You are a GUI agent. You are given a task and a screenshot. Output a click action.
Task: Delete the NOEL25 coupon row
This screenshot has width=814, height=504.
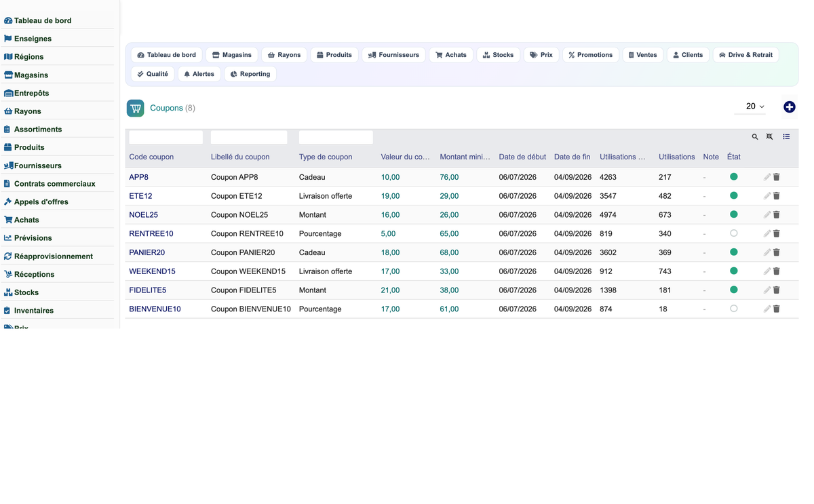click(x=777, y=215)
